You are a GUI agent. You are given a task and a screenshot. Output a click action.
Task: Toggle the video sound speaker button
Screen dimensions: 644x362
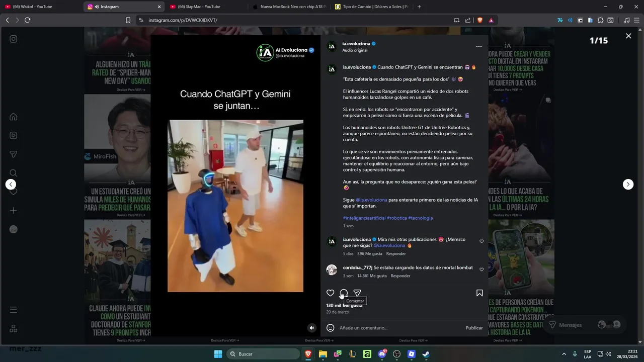click(x=312, y=328)
